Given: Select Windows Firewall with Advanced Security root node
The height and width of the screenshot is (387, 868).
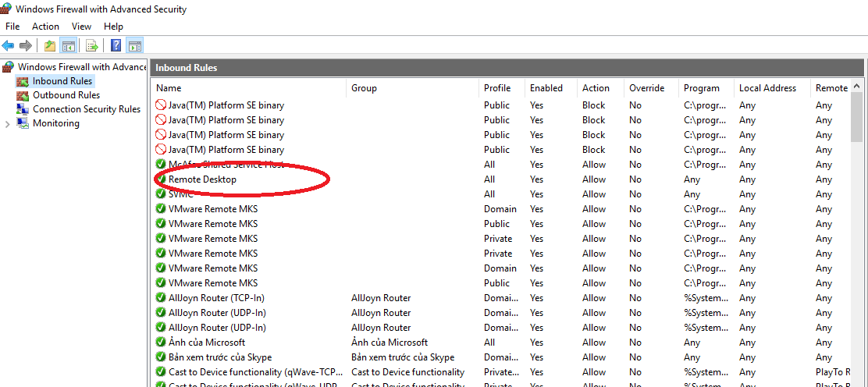Looking at the screenshot, I should (x=82, y=66).
